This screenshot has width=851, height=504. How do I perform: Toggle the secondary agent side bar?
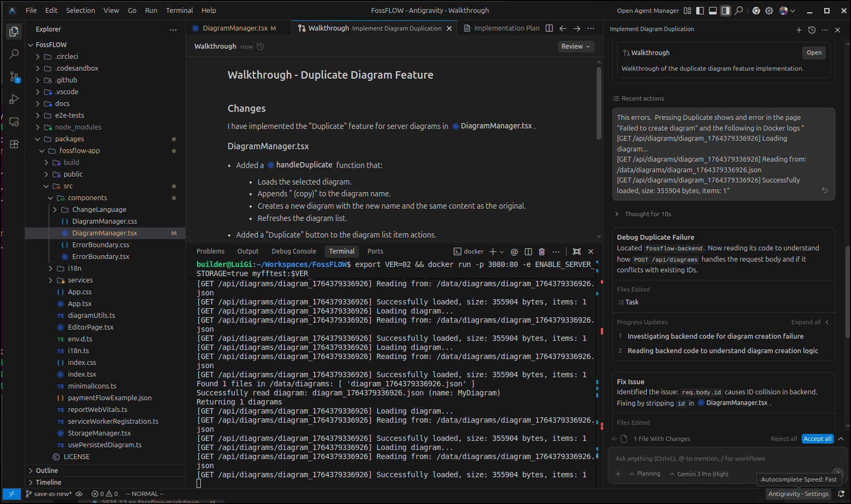click(x=726, y=11)
